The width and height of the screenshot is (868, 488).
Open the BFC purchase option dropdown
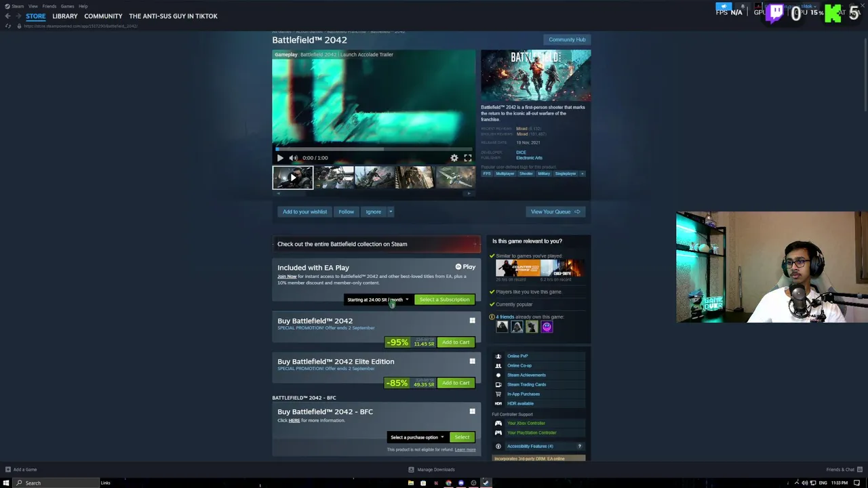pos(417,437)
